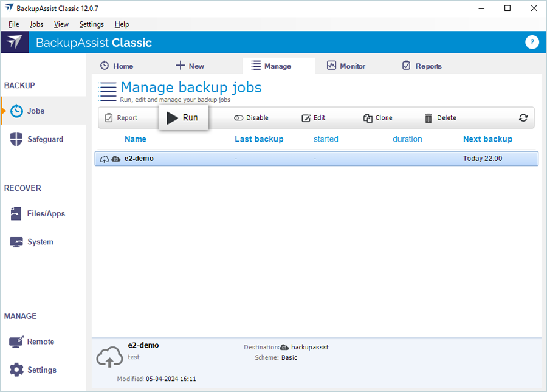This screenshot has height=392, width=547.
Task: Minimize the BackupAssist window
Action: tap(481, 8)
